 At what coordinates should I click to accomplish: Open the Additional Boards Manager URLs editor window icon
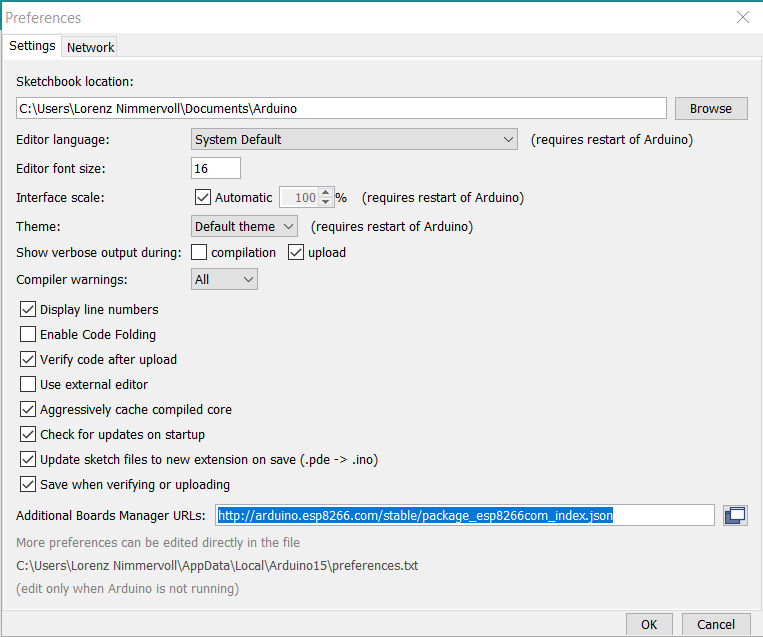(x=735, y=515)
